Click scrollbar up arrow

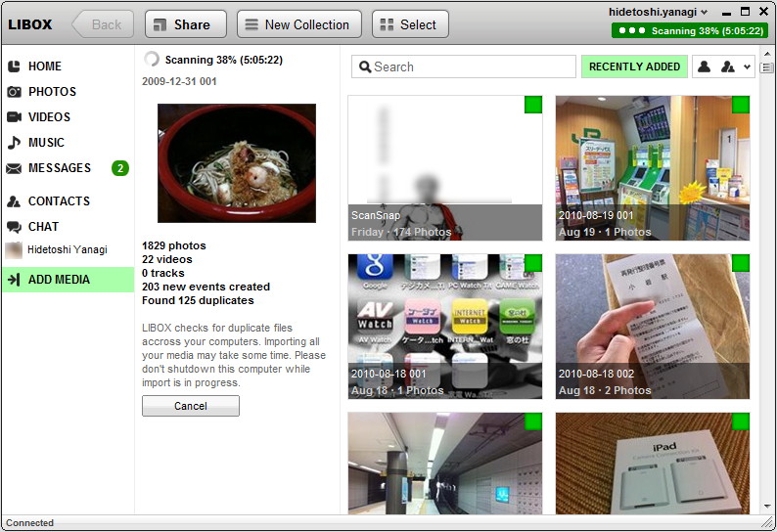coord(767,54)
